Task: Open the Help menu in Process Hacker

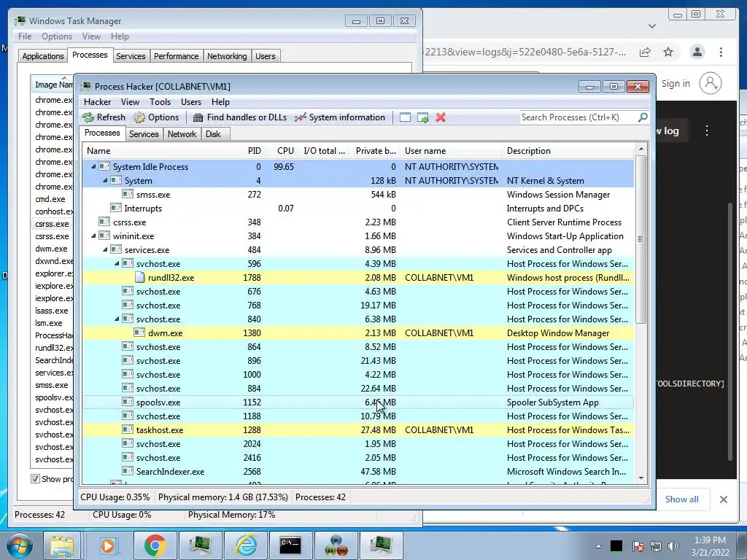Action: point(220,102)
